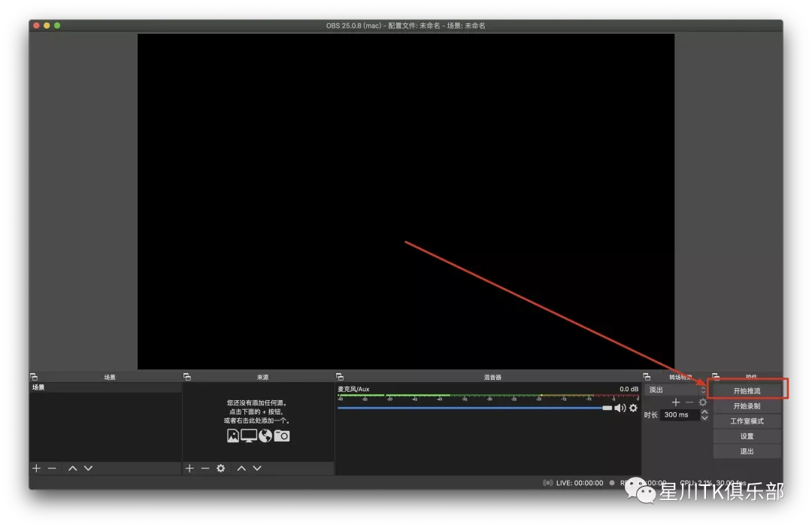Remove the selected scene with minus icon
Screen dimensions: 812x528
pos(52,468)
